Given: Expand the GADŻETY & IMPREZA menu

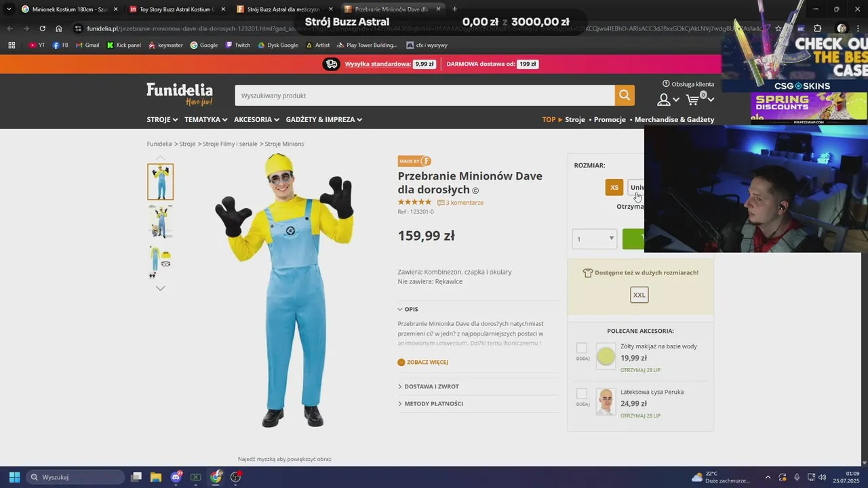Looking at the screenshot, I should pos(323,119).
